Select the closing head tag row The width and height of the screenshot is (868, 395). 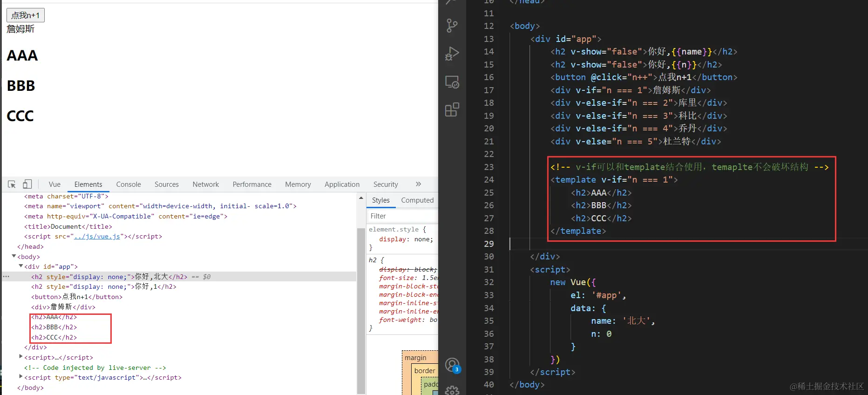coord(30,247)
